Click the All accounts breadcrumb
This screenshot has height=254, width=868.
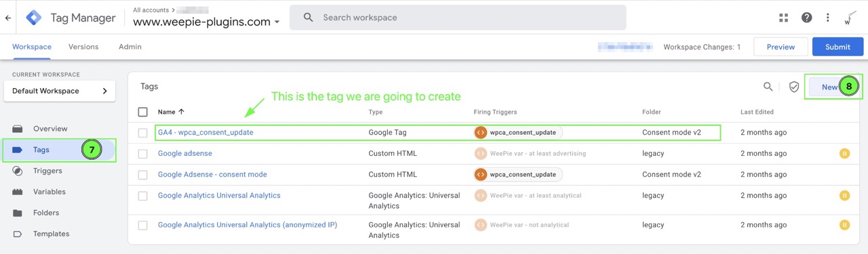[x=152, y=10]
